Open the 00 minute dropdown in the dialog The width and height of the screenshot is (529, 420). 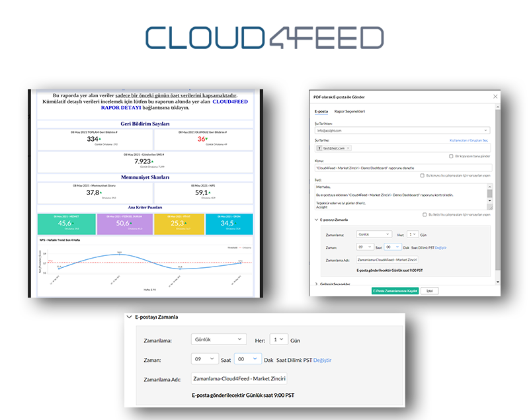click(x=392, y=247)
